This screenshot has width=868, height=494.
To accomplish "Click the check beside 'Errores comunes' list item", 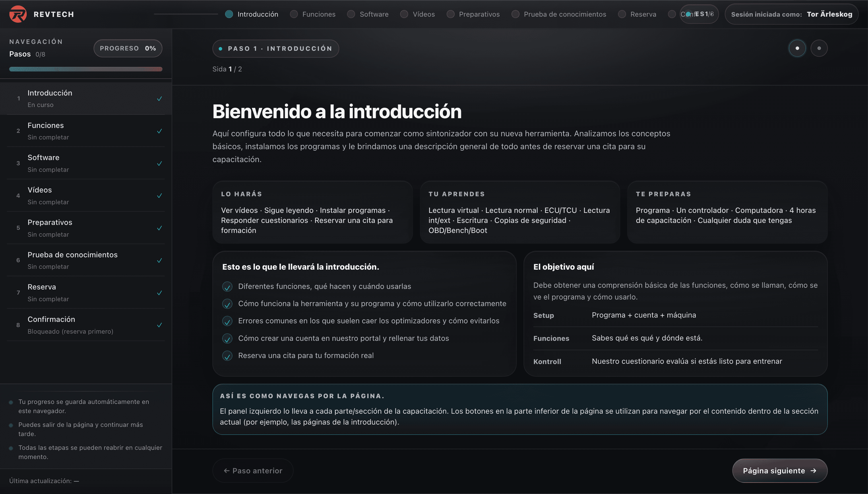I will [227, 321].
